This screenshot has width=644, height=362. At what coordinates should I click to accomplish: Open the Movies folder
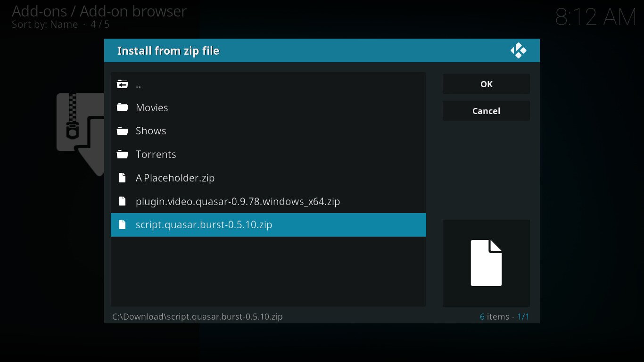click(268, 107)
